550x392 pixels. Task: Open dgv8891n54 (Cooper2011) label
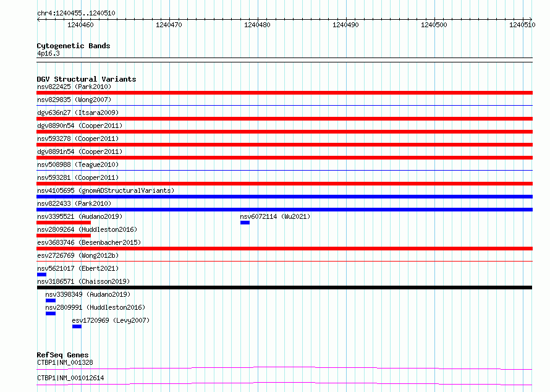(x=80, y=151)
